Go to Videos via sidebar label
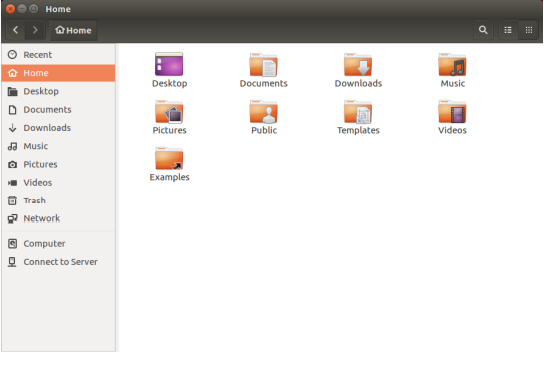This screenshot has height=370, width=544. [x=37, y=183]
